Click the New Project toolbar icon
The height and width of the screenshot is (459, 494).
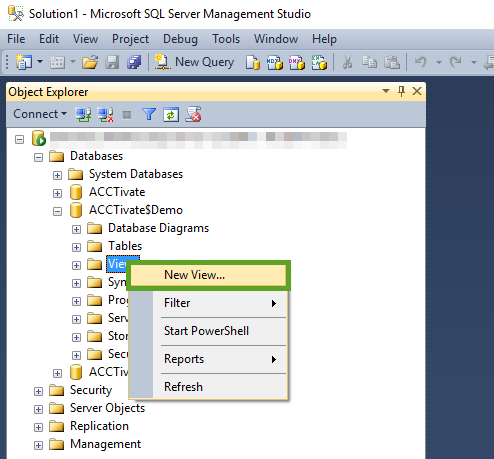[x=24, y=62]
